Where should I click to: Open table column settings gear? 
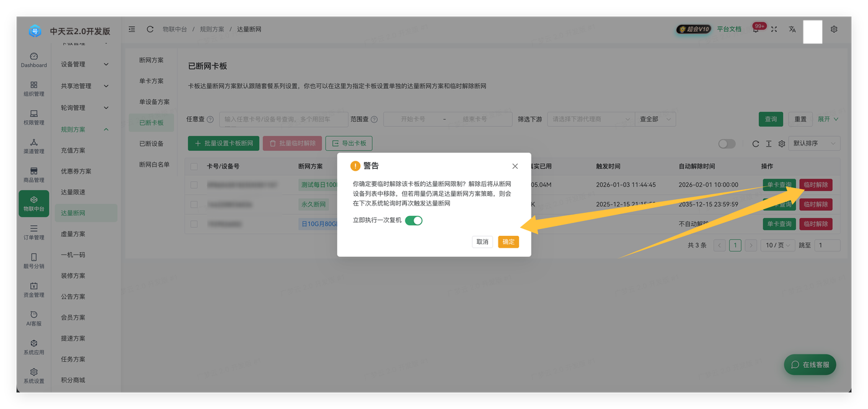tap(781, 143)
